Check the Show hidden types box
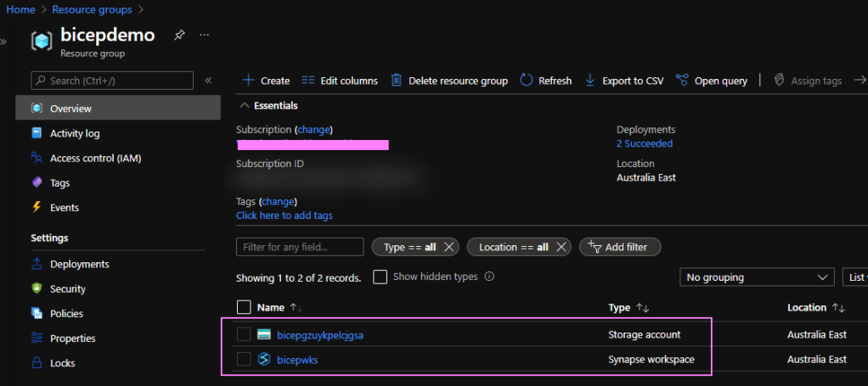Screen dimensions: 868x386 (380, 277)
